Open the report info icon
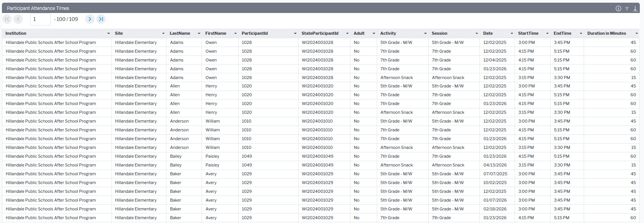Screen dimensions: 644x223 [618, 8]
